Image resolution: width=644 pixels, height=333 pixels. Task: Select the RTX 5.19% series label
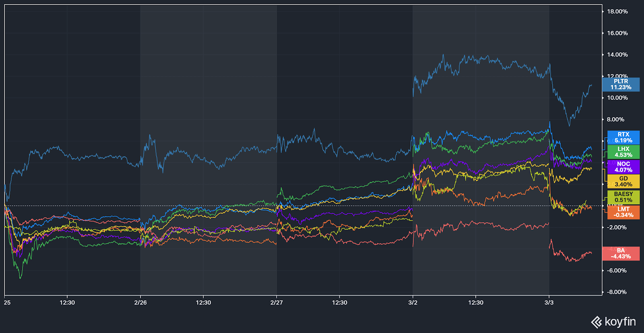pyautogui.click(x=623, y=137)
